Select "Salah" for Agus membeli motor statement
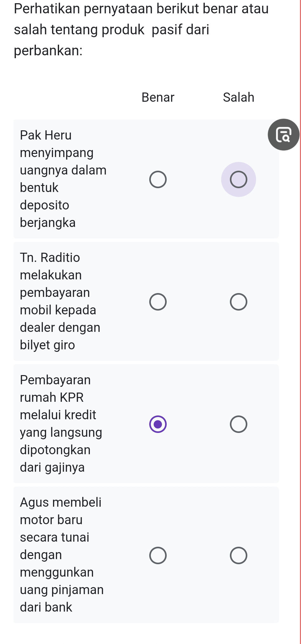This screenshot has height=644, width=301. point(238,555)
